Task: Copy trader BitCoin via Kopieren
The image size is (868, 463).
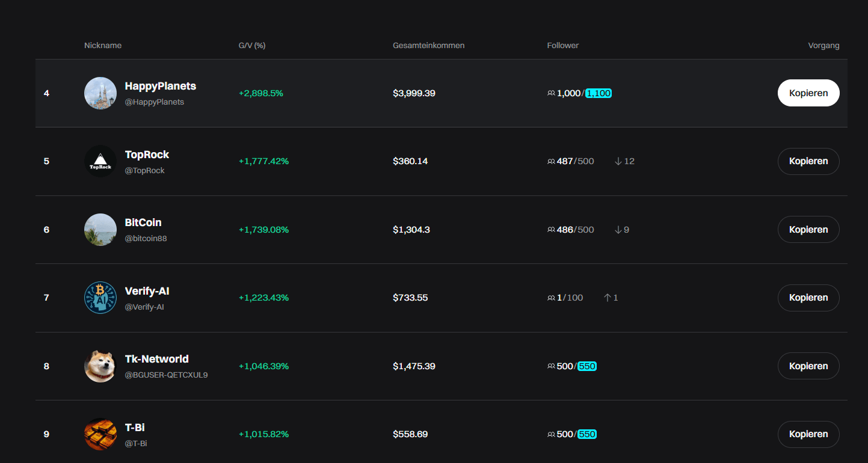Action: [808, 230]
